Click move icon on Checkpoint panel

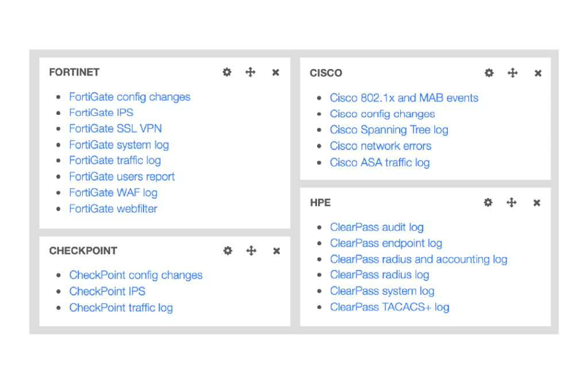coord(251,251)
